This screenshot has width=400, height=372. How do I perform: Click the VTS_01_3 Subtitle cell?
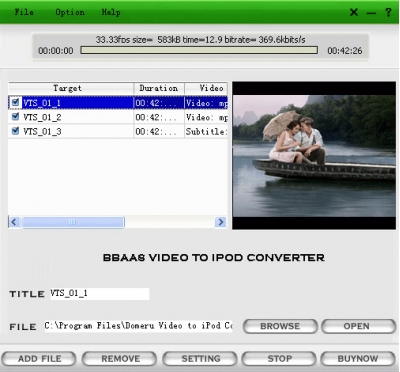tap(206, 131)
